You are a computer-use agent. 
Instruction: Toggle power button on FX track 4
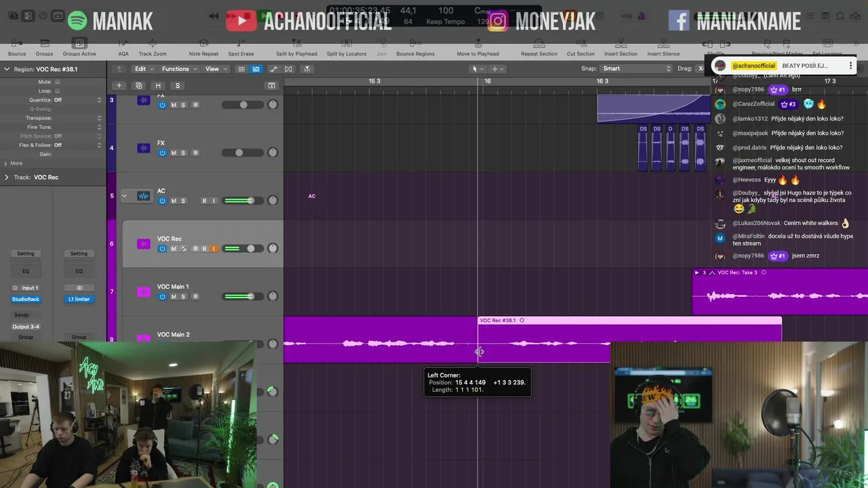(162, 153)
